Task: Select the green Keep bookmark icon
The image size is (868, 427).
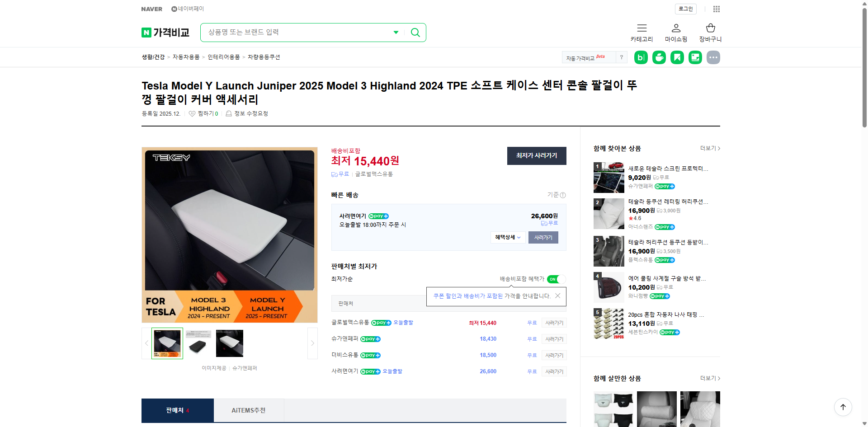Action: click(x=677, y=57)
